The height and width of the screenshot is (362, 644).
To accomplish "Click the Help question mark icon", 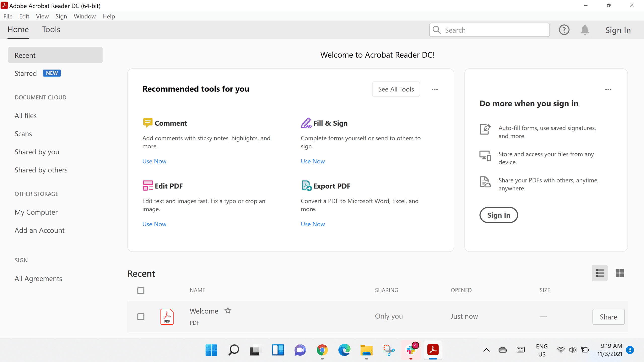I will pos(564,30).
